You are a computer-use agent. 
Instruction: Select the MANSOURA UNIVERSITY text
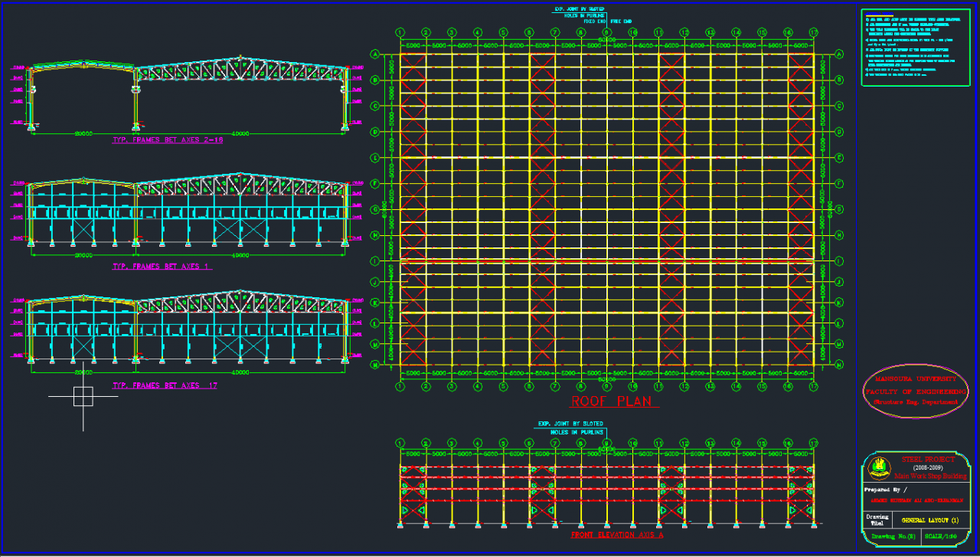[x=915, y=379]
